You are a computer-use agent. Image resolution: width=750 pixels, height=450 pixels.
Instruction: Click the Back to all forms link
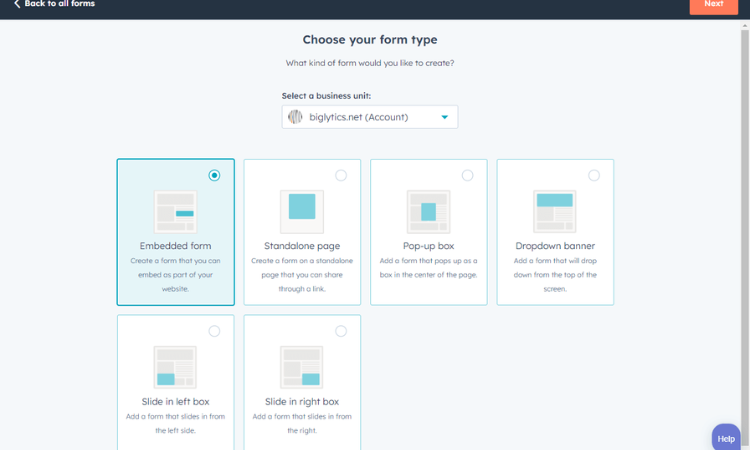[59, 4]
